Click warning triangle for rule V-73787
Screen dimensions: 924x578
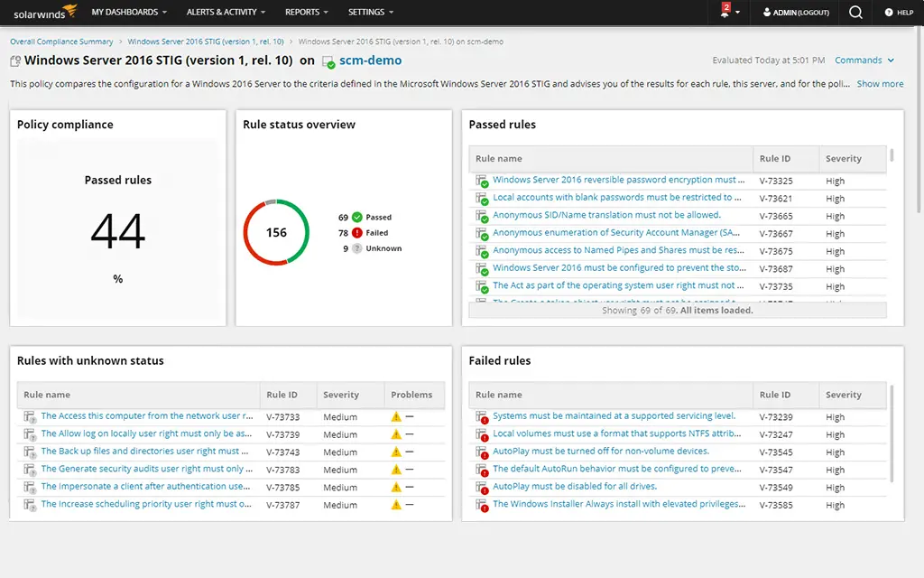click(x=396, y=506)
